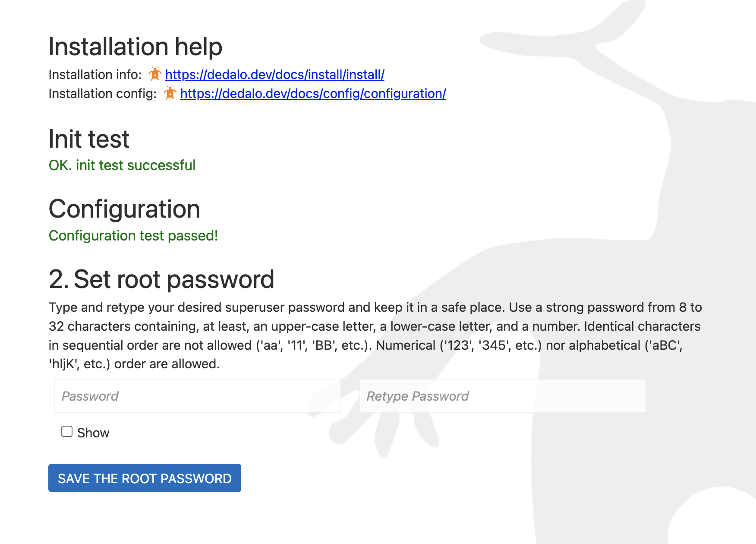Focus the Retype Password input field
Screen dimensions: 756x544
pos(502,396)
